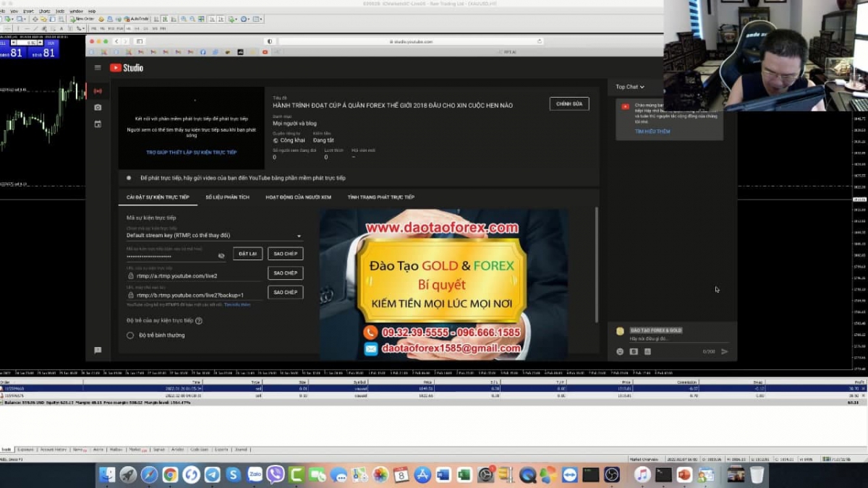Open Photos app from the Dock
Screen dimensions: 868x488
click(380, 474)
